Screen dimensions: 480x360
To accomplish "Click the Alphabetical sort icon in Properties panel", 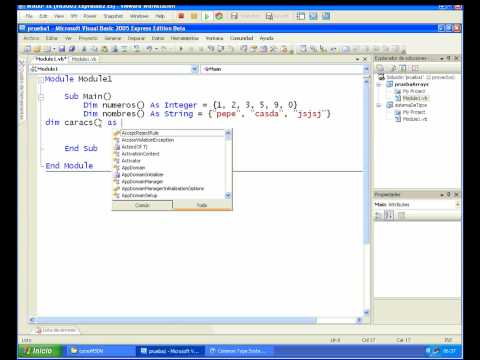I will click(389, 216).
